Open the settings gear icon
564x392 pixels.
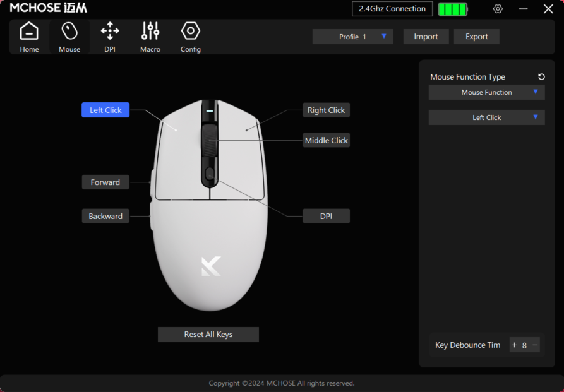[x=498, y=9]
